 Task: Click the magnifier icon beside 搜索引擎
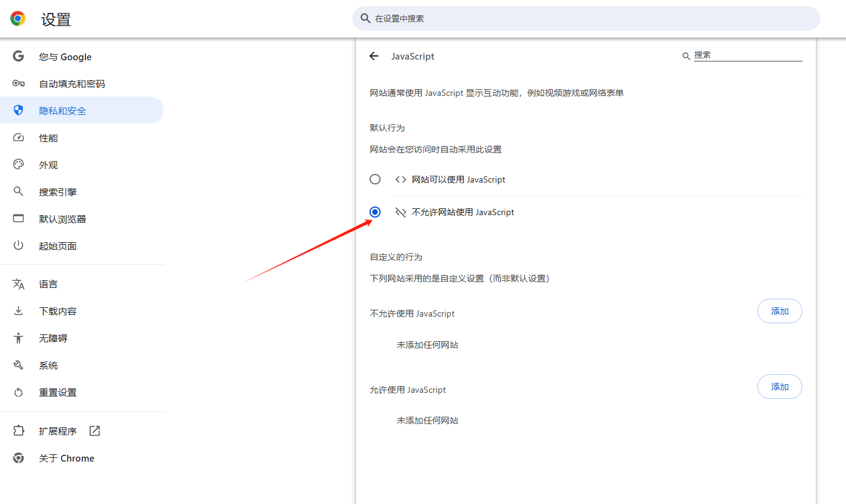coord(18,192)
